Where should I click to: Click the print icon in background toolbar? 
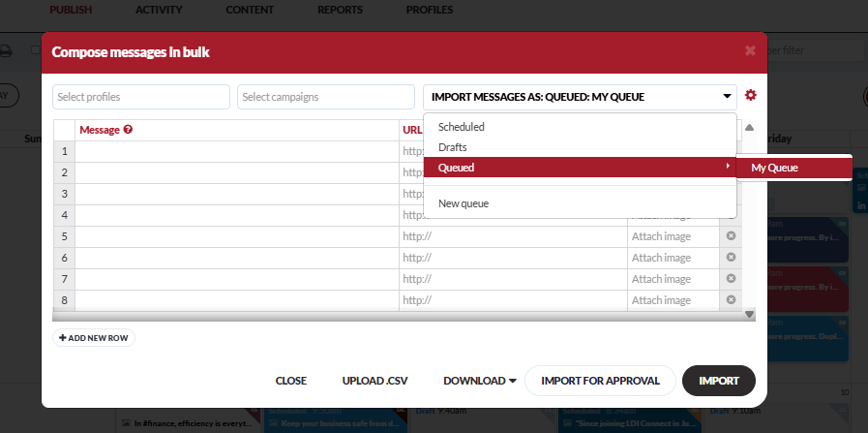pos(6,51)
